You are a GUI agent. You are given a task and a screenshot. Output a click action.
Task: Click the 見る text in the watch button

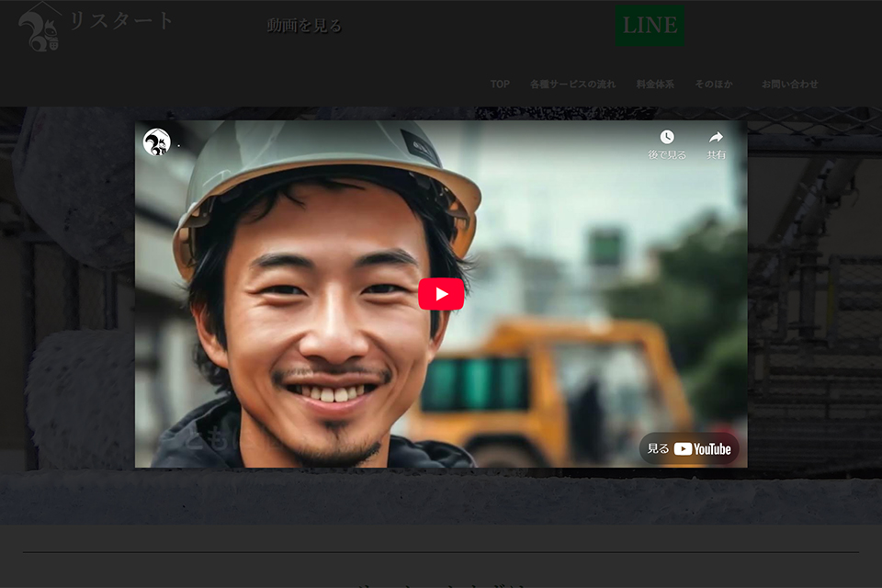[658, 449]
